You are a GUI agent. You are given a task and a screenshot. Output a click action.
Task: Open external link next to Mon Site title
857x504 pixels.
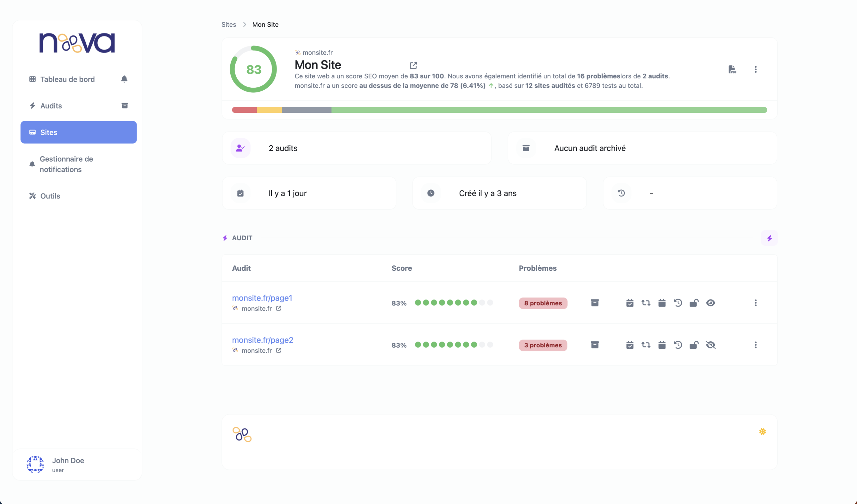[x=413, y=65]
